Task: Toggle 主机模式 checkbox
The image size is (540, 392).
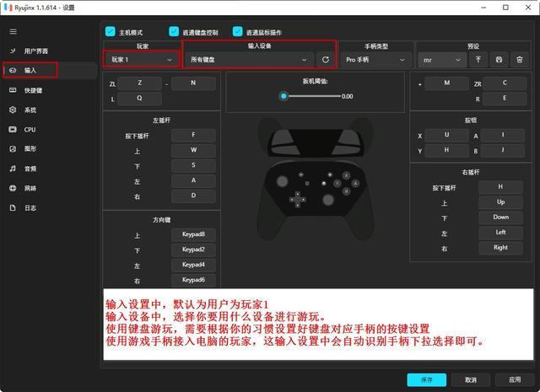Action: [111, 32]
